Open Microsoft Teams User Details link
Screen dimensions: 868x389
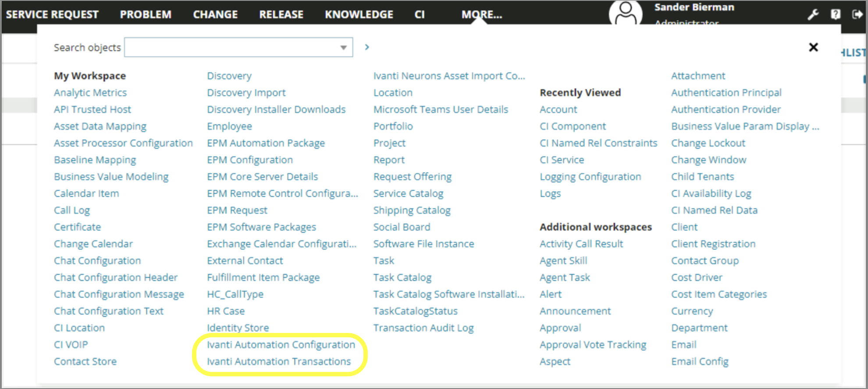pos(441,110)
